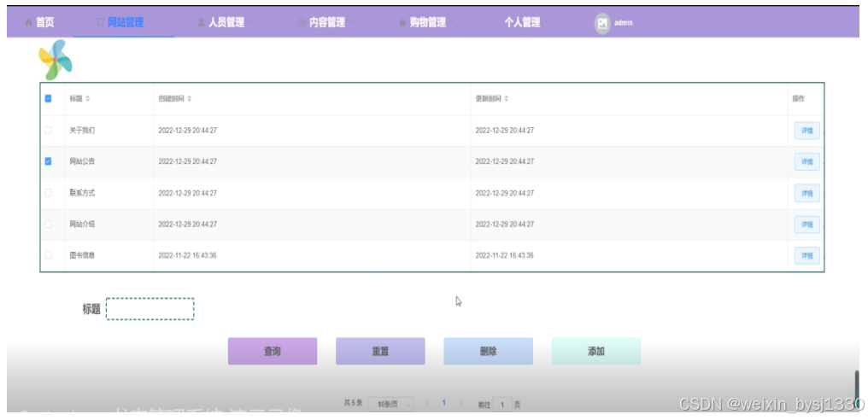The image size is (868, 420).
Task: Click 图书信息 creation time 2022-11-22 16:43:36
Action: (188, 255)
